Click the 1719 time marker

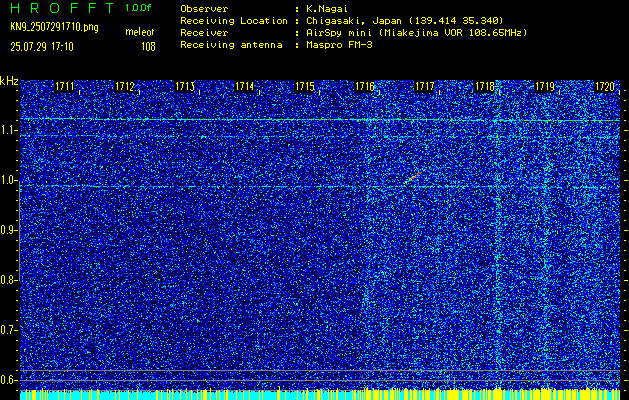[545, 86]
